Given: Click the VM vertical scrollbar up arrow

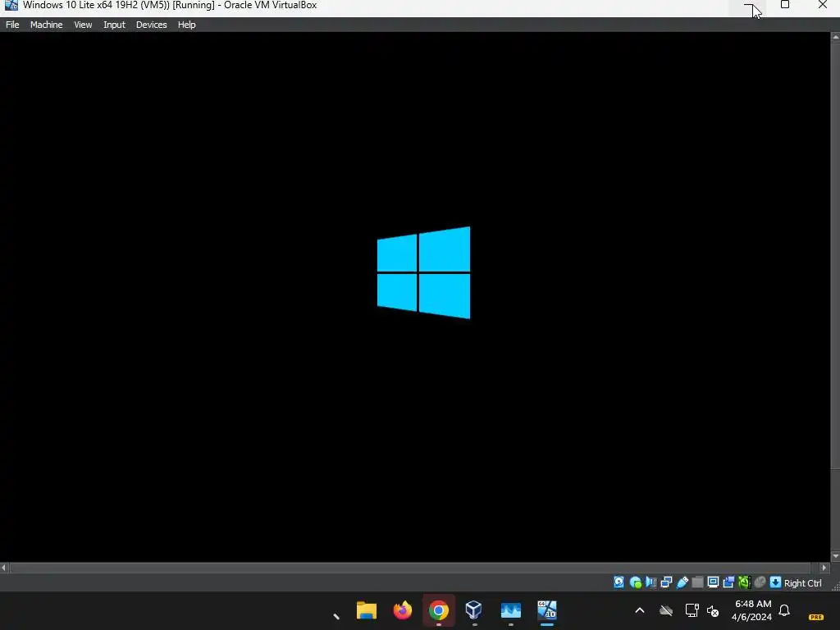Looking at the screenshot, I should point(835,37).
